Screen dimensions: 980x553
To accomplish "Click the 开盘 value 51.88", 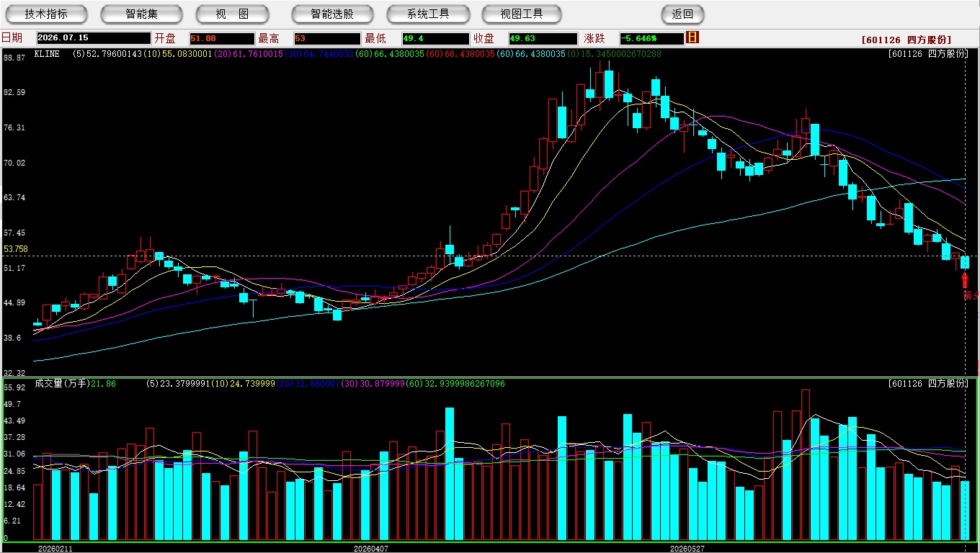I will coord(222,38).
